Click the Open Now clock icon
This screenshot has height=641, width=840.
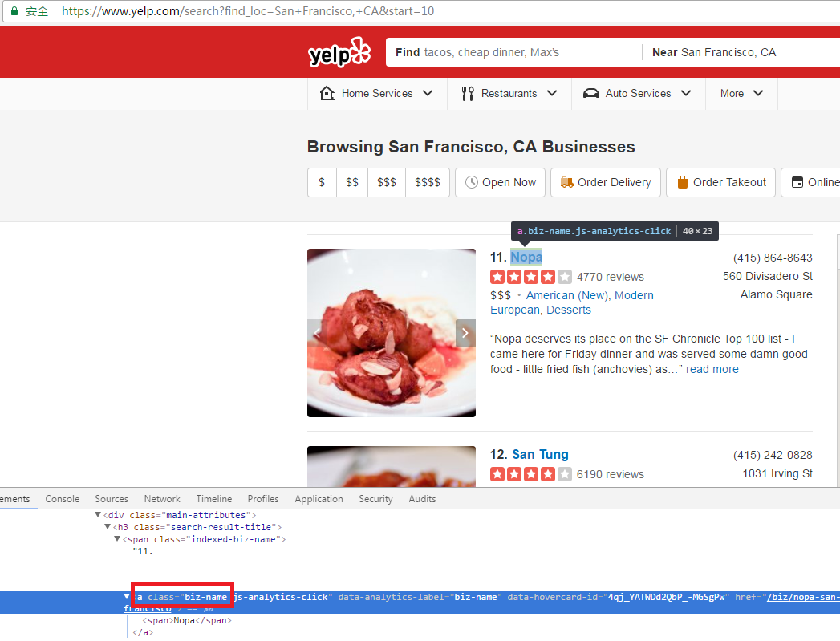pos(472,182)
